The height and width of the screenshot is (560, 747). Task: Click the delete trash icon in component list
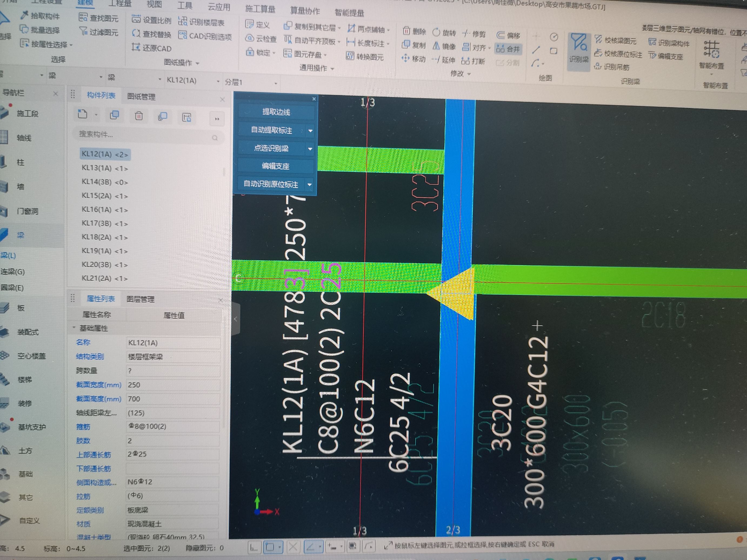(138, 116)
